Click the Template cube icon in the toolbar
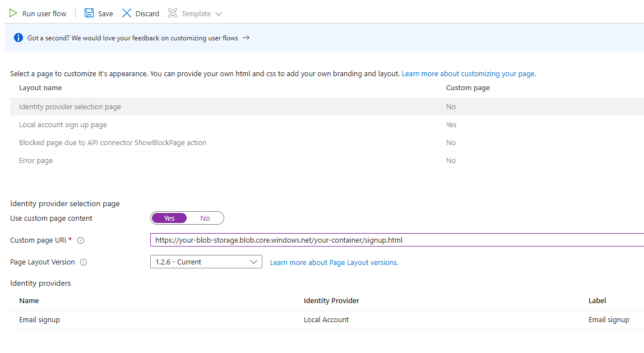 pos(172,13)
